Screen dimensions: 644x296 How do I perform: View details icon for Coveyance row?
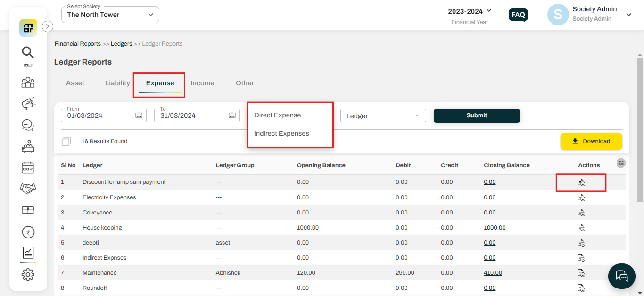tap(581, 213)
